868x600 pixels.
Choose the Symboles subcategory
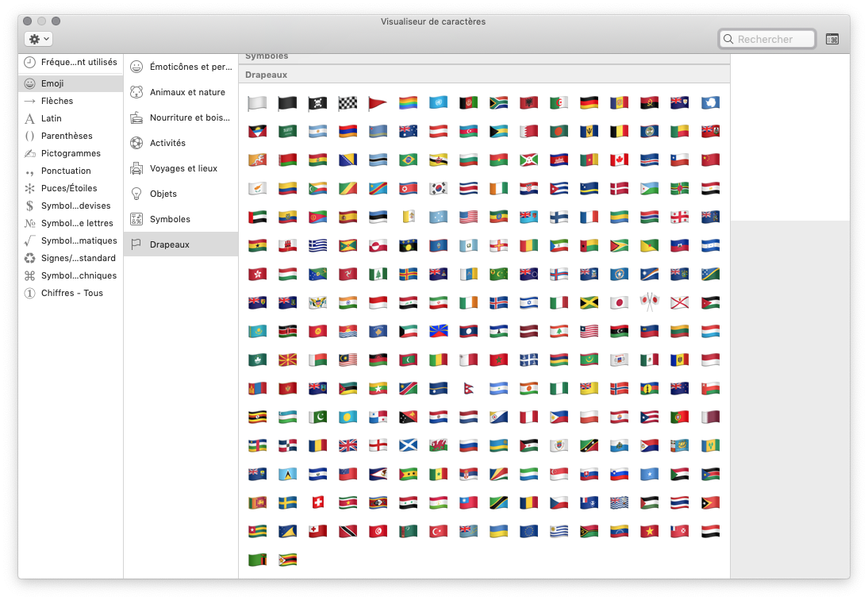(181, 219)
